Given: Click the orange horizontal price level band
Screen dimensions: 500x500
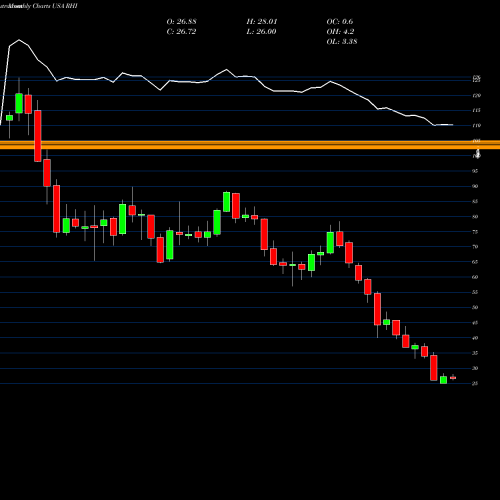Looking at the screenshot, I should point(250,145).
